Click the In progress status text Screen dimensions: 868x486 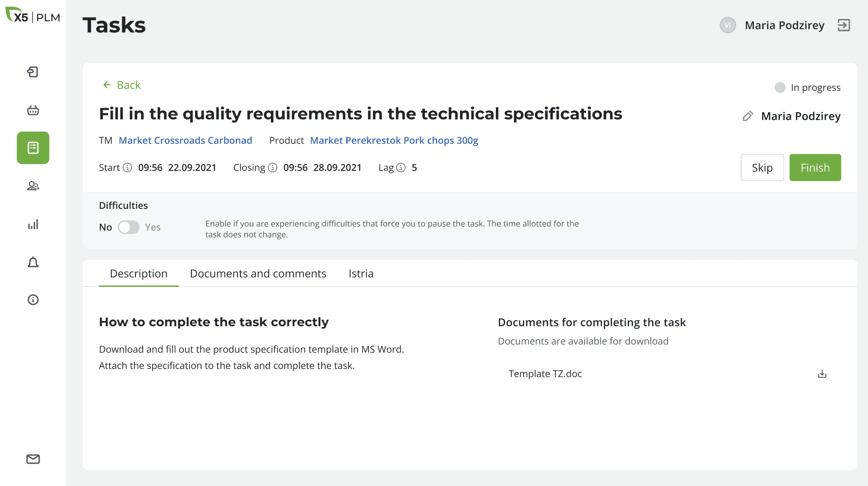[x=815, y=88]
